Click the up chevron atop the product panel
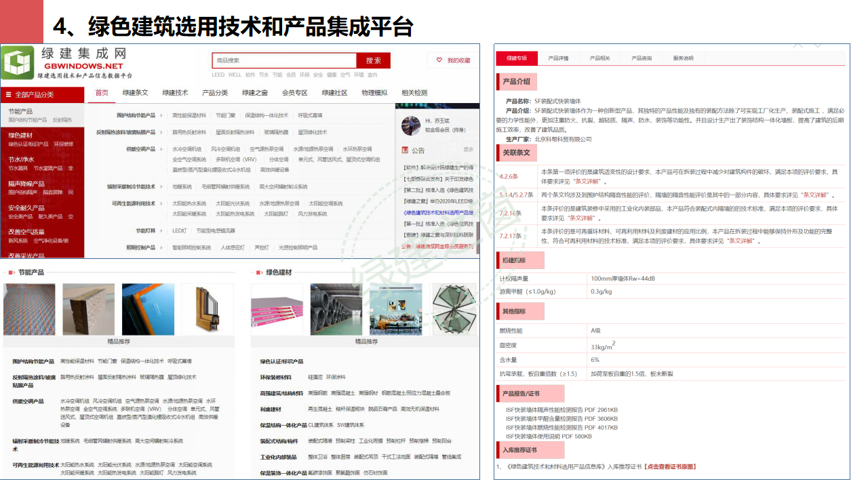This screenshot has height=488, width=868. click(x=797, y=45)
